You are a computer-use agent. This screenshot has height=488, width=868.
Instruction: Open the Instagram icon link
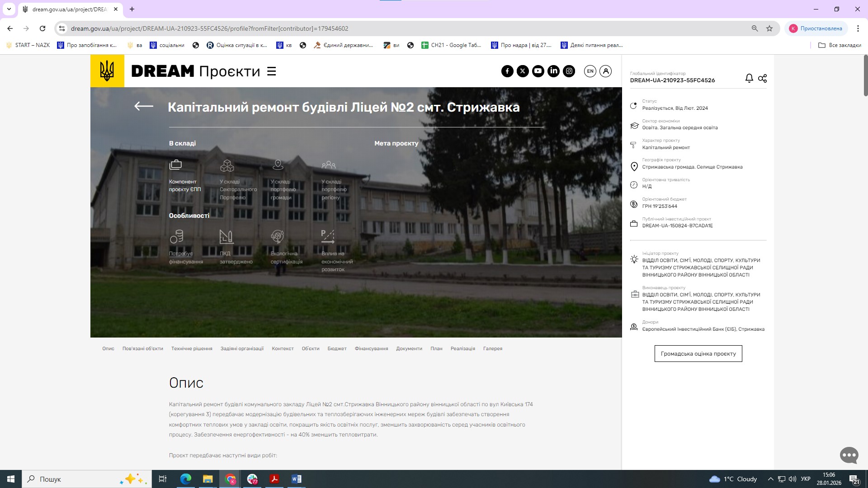pyautogui.click(x=569, y=71)
